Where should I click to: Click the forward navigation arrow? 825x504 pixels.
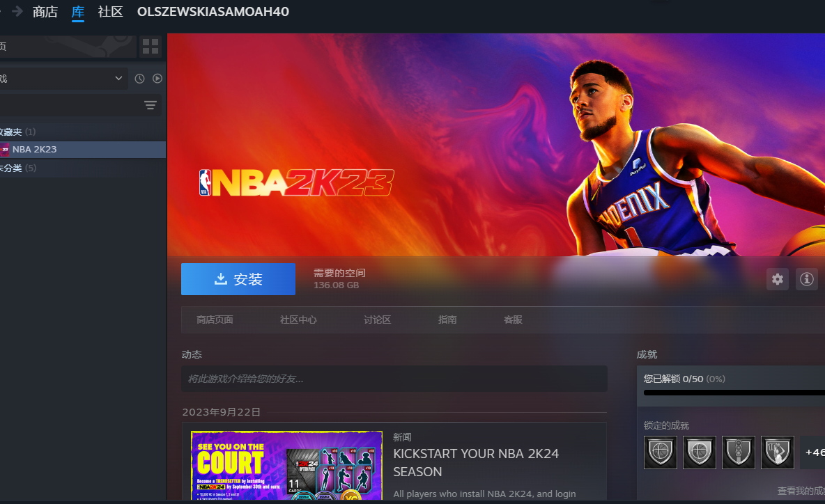tap(17, 11)
